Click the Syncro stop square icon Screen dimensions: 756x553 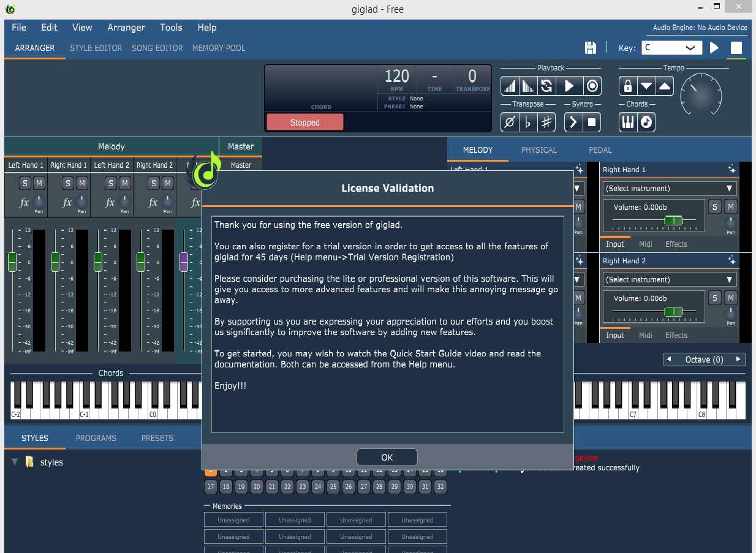592,122
